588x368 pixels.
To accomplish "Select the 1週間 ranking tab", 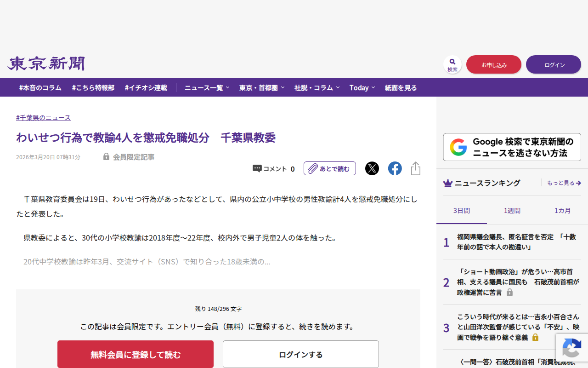I will 512,211.
